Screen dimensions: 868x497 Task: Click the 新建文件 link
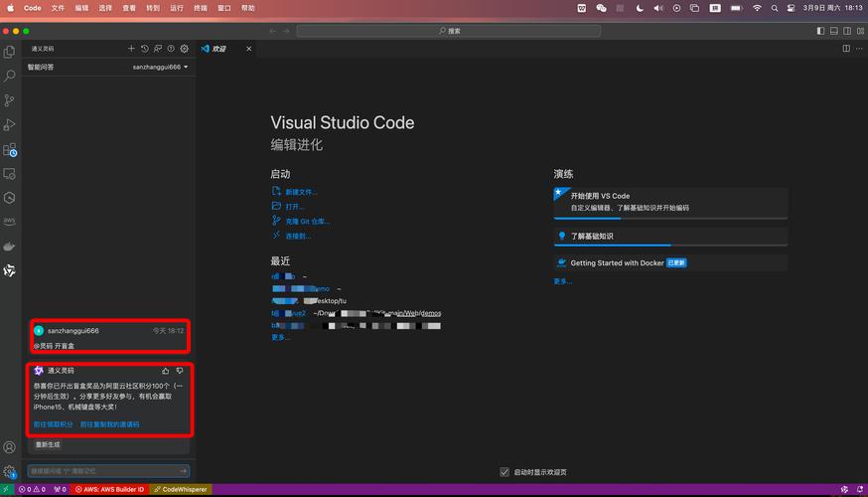tap(301, 192)
